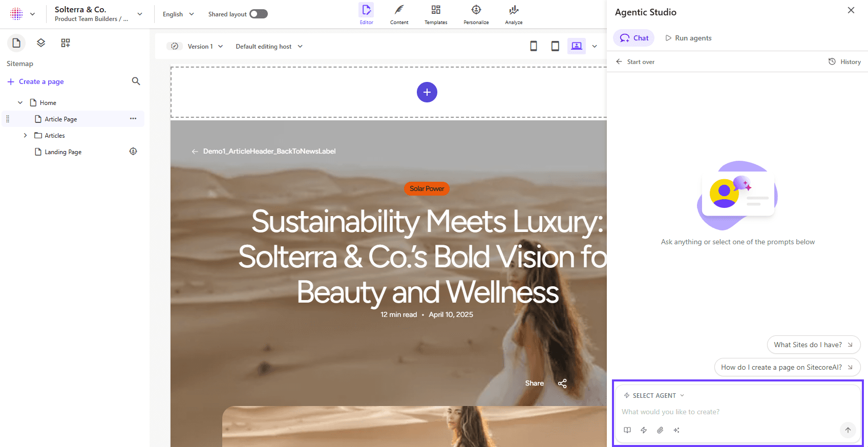Screen dimensions: 868x447
Task: Switch to the Run agents tab
Action: pos(688,38)
